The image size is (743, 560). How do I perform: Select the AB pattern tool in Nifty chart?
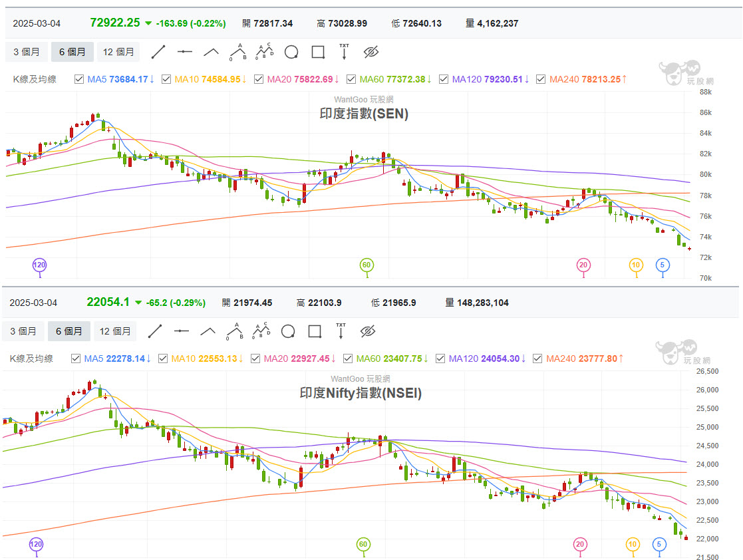pyautogui.click(x=234, y=331)
